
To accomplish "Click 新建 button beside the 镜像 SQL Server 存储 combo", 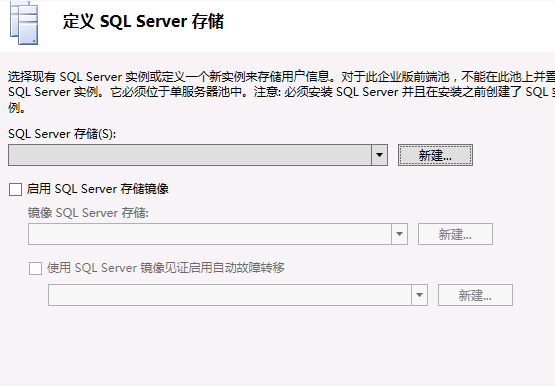I will (455, 234).
